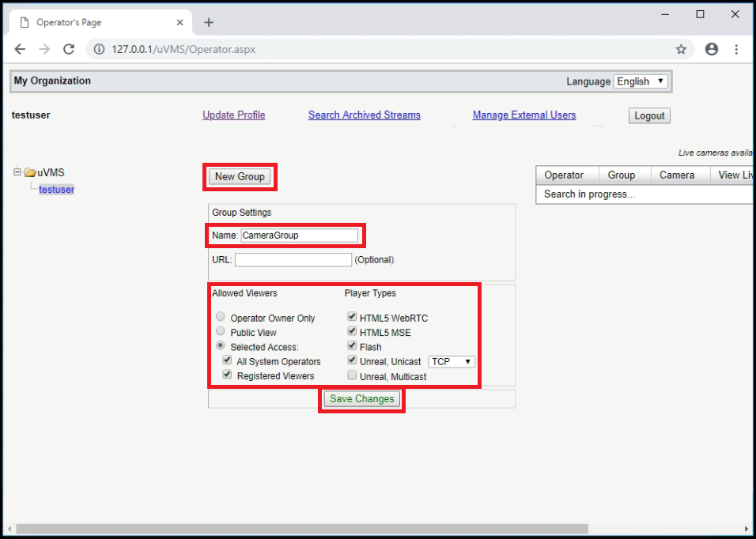The image size is (756, 539).
Task: Close the Operator's Page tab
Action: [180, 22]
